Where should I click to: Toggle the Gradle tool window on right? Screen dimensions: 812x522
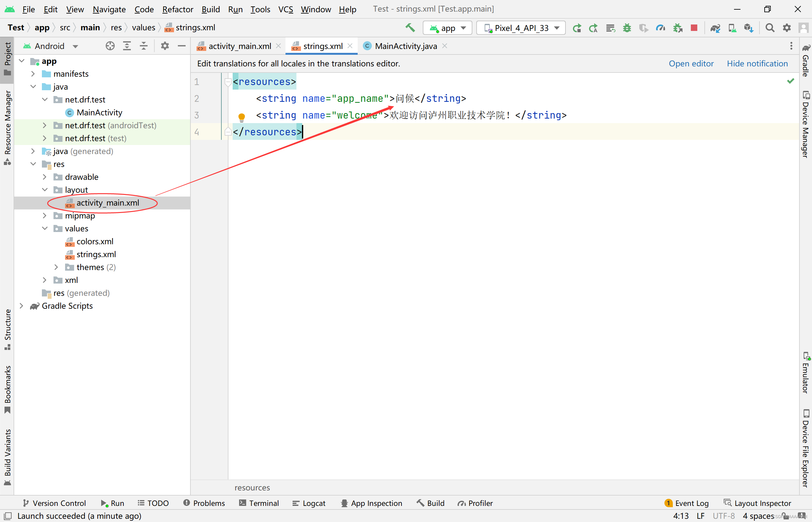pyautogui.click(x=806, y=61)
